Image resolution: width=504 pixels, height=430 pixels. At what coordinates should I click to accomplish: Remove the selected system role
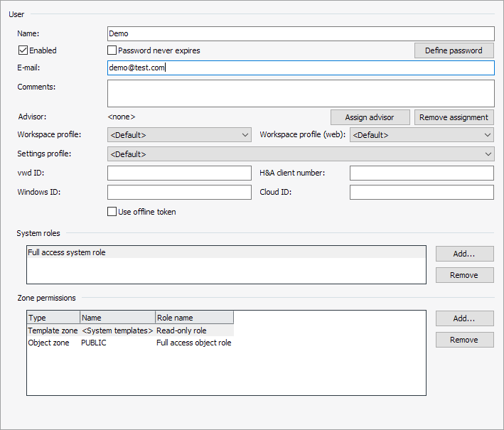464,275
